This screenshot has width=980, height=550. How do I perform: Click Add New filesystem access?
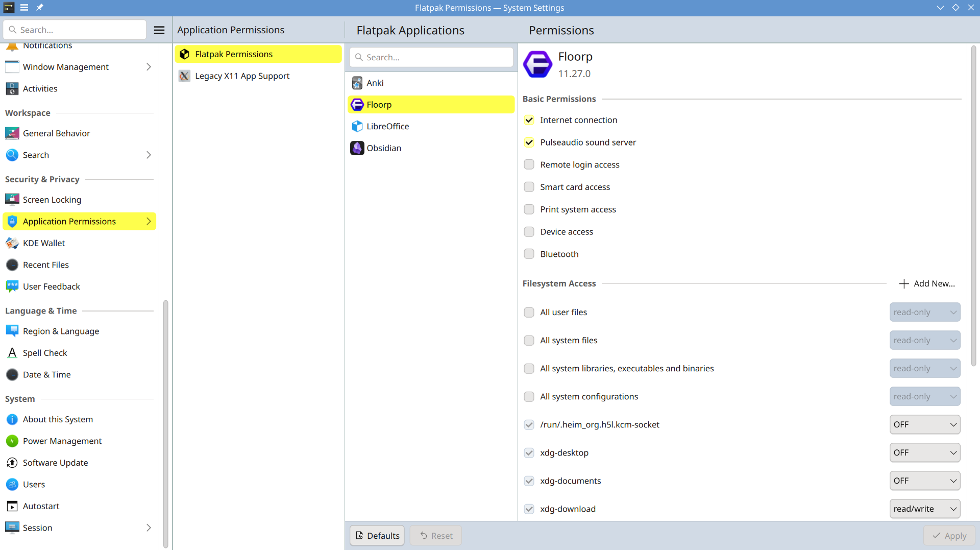[x=927, y=283]
